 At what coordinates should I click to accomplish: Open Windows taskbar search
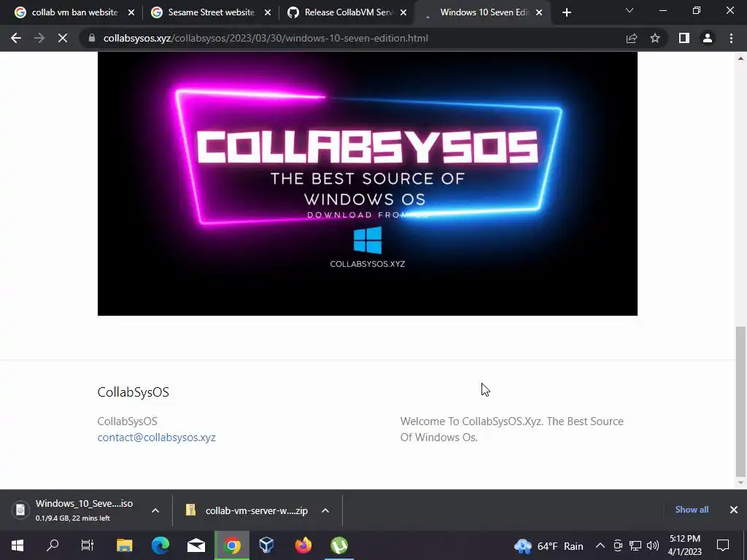click(53, 545)
